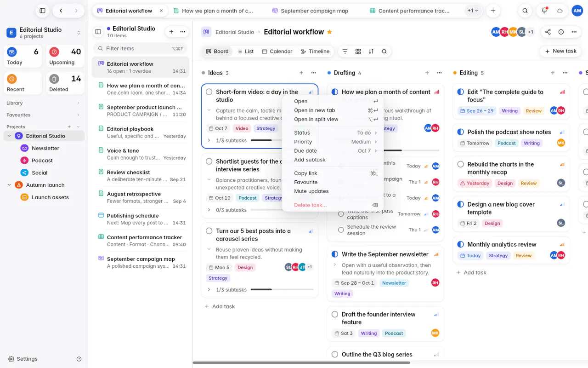588x368 pixels.
Task: Expand subtasks of "Shortlist guests" card
Action: 209,210
